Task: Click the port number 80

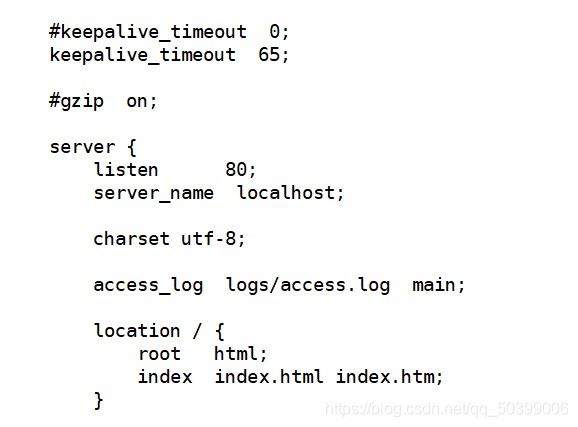Action: tap(236, 170)
